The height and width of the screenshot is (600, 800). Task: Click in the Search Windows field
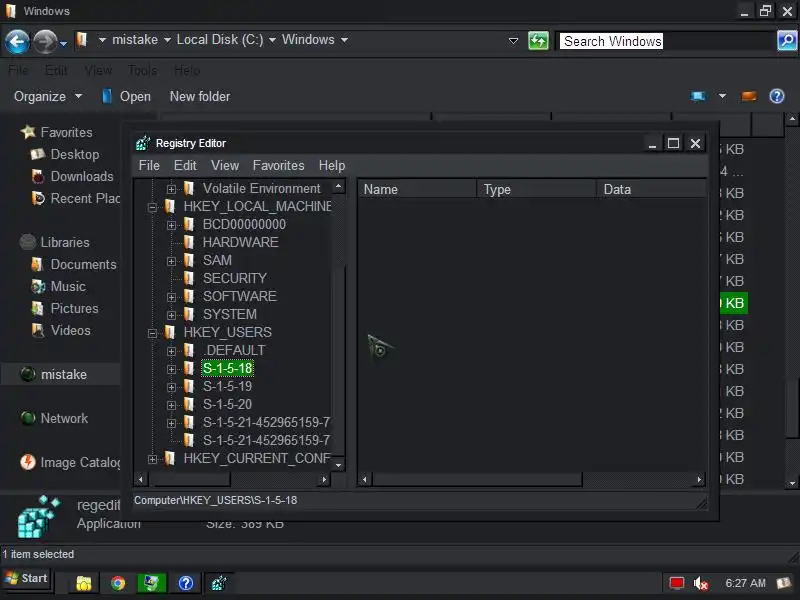click(665, 41)
